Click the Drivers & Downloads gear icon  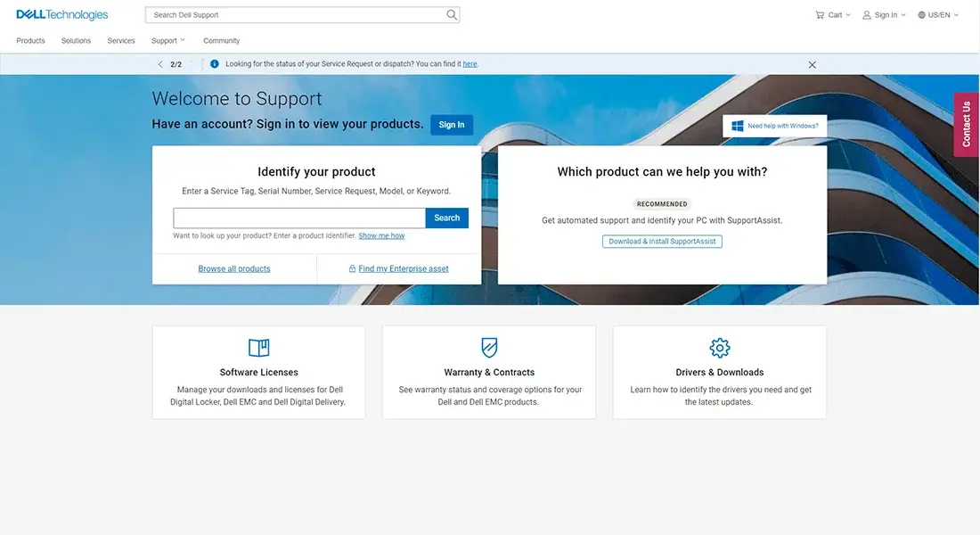[x=719, y=347]
